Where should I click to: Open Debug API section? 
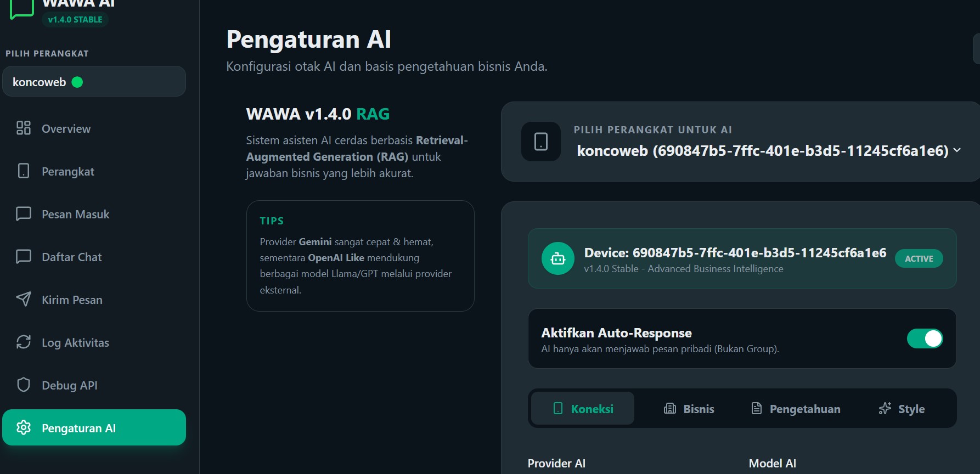[x=94, y=385]
